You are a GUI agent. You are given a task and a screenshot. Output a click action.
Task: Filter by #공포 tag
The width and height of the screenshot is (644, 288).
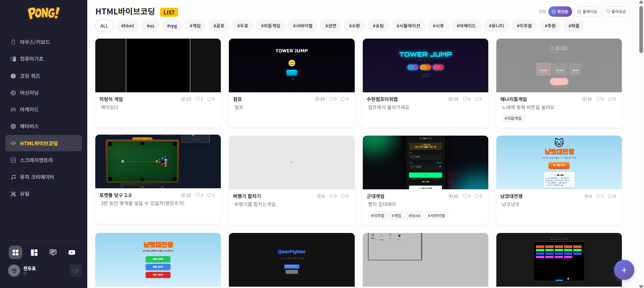point(219,26)
